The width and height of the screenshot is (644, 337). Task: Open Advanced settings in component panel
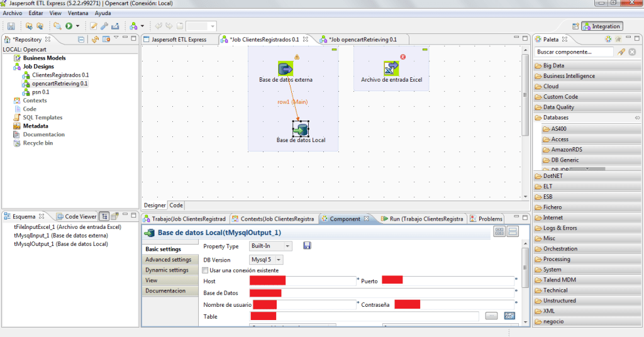[x=168, y=260]
